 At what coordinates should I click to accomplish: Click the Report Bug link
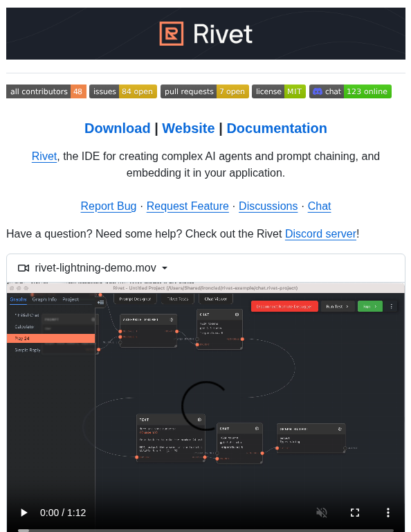[109, 206]
